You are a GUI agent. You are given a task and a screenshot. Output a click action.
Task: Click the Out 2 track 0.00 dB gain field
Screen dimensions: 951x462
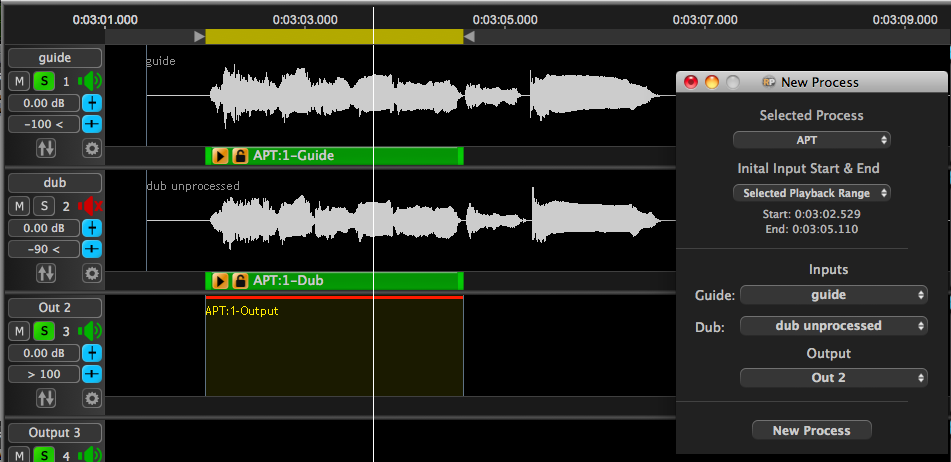44,353
